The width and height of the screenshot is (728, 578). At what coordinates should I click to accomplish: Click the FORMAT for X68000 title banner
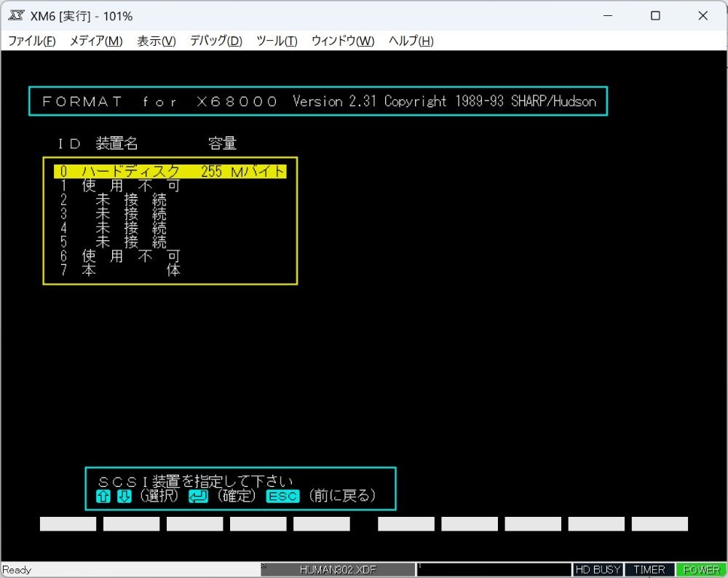tap(318, 101)
